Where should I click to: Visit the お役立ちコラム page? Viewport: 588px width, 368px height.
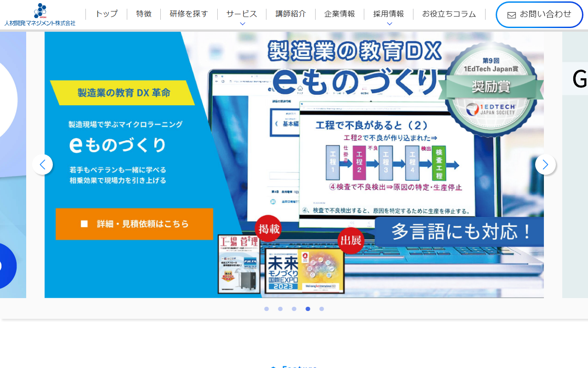tap(449, 14)
